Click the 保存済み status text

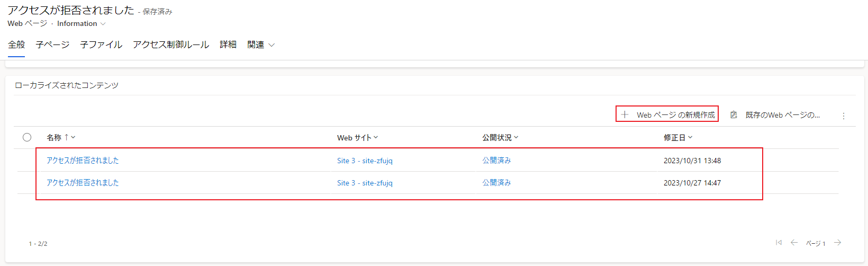coord(157,12)
